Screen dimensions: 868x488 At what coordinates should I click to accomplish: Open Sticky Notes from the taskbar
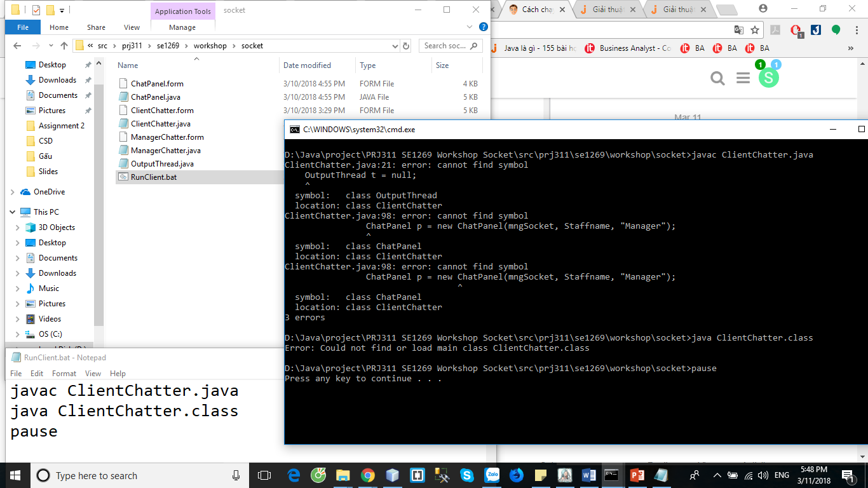pyautogui.click(x=541, y=475)
